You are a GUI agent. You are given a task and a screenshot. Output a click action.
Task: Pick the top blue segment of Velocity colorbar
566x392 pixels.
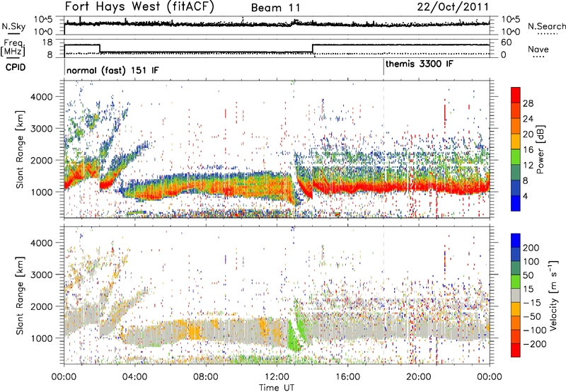point(516,241)
